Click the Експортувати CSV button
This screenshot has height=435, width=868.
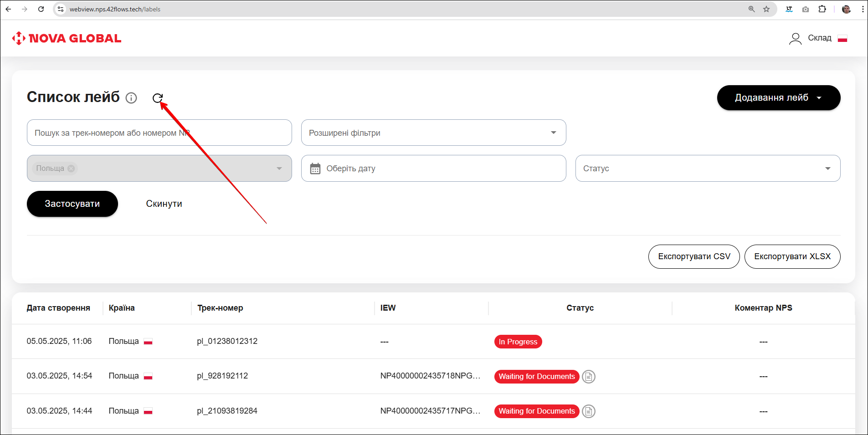coord(693,256)
